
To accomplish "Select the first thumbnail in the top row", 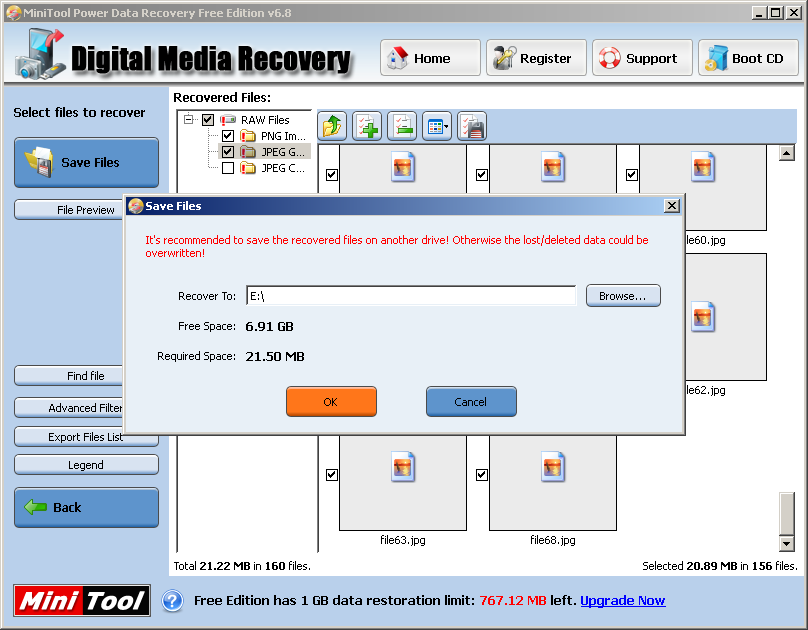I will (x=403, y=169).
